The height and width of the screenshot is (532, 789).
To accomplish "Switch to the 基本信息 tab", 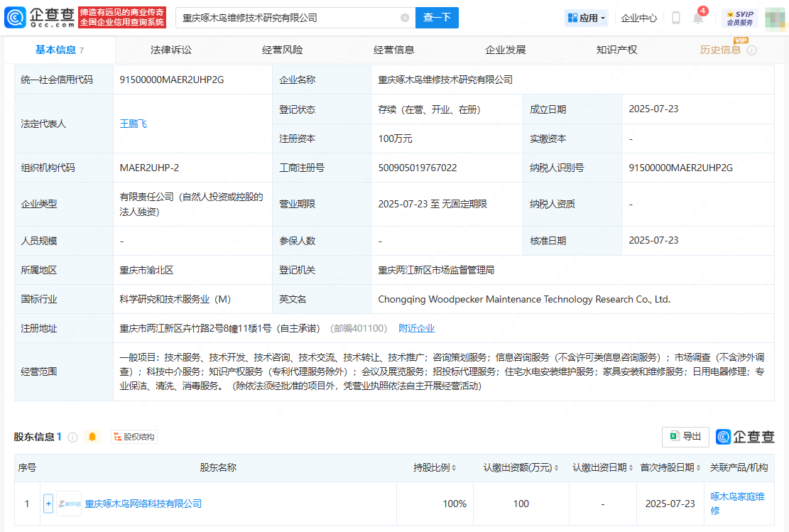I will click(x=60, y=50).
